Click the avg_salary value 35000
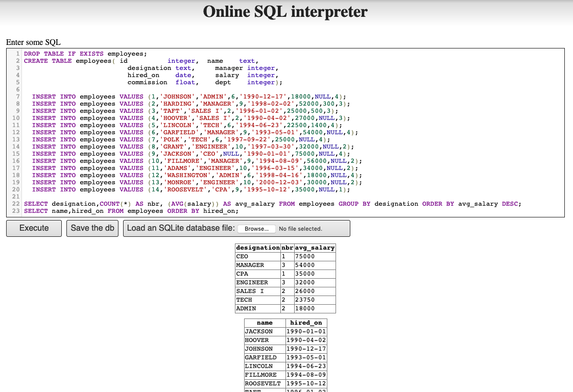Screen dimensions: 573x392 (315, 274)
